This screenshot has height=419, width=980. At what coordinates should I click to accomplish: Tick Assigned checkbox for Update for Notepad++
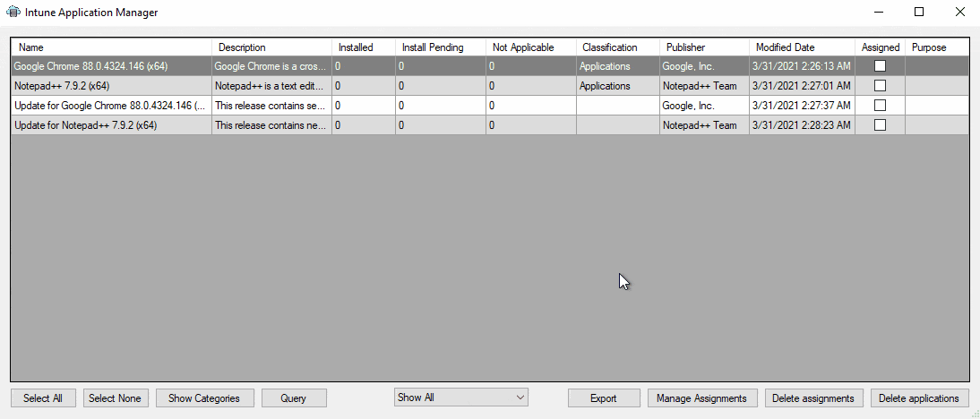pos(880,124)
